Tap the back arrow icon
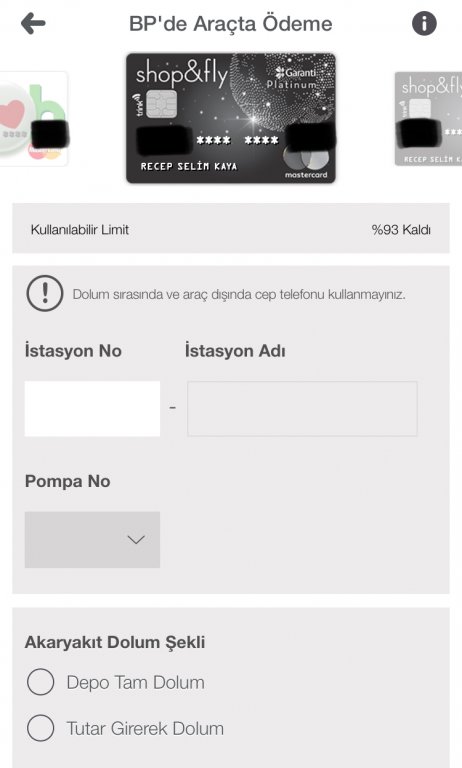462x768 pixels. pyautogui.click(x=33, y=23)
